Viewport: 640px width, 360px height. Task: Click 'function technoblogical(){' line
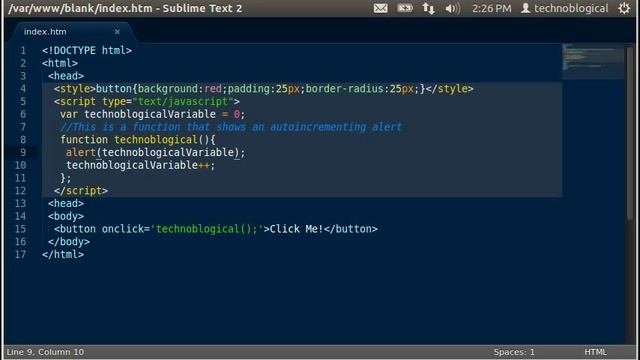[138, 140]
